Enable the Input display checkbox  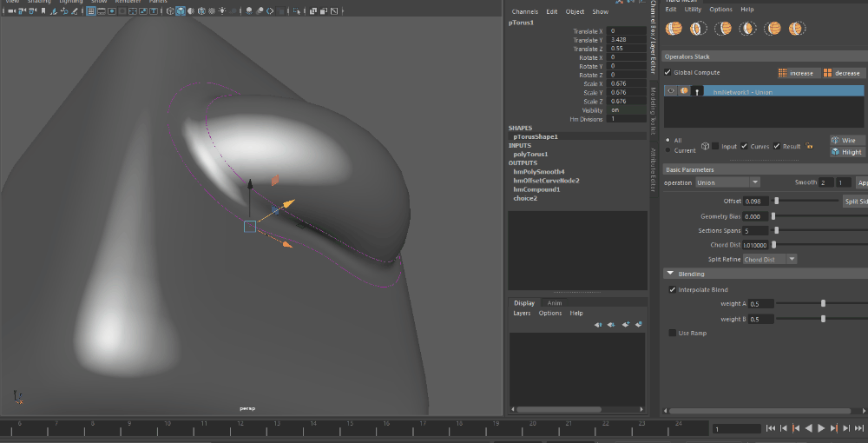(x=715, y=146)
